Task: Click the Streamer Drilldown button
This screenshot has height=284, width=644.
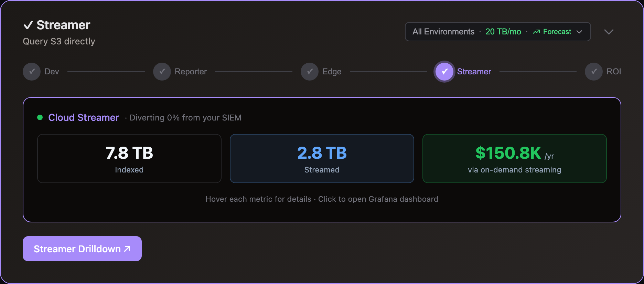Action: coord(82,249)
